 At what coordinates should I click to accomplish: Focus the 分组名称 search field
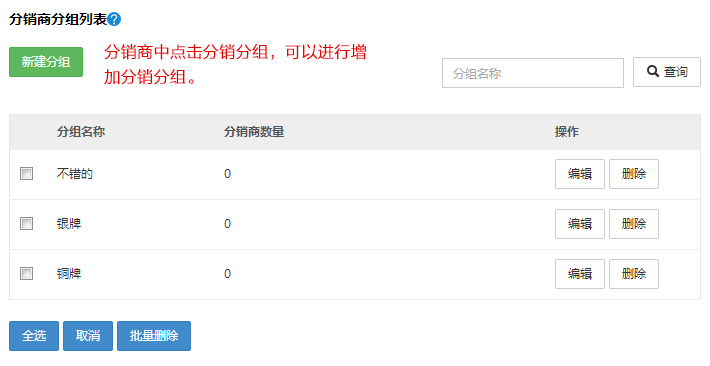[532, 73]
